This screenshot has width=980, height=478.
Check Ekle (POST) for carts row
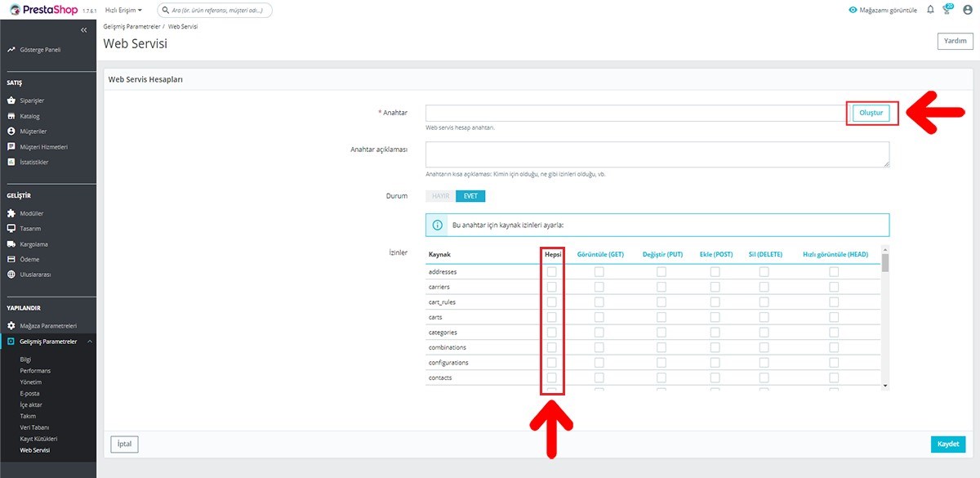tap(715, 317)
